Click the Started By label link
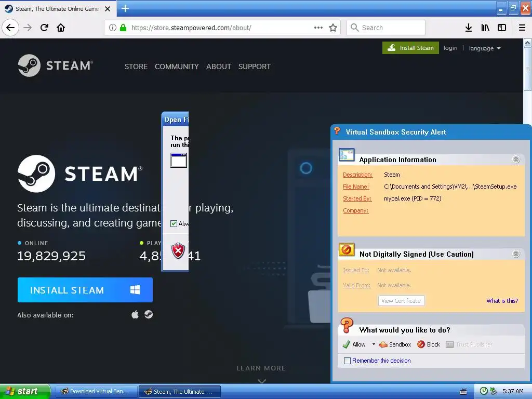The height and width of the screenshot is (399, 532). (357, 198)
